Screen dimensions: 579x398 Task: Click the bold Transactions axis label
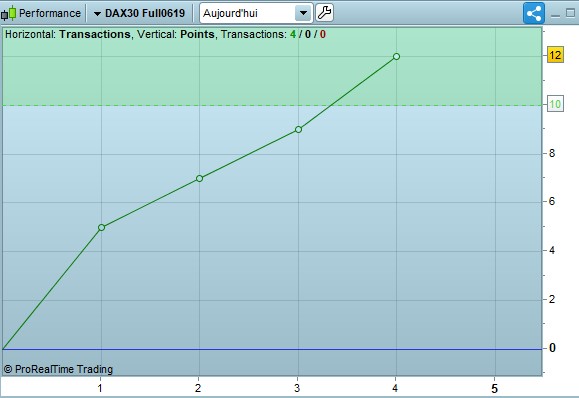(x=95, y=34)
